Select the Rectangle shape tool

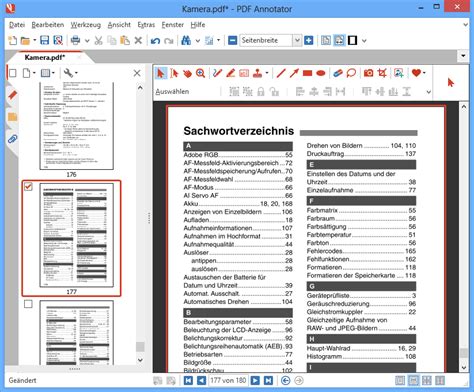click(x=307, y=73)
